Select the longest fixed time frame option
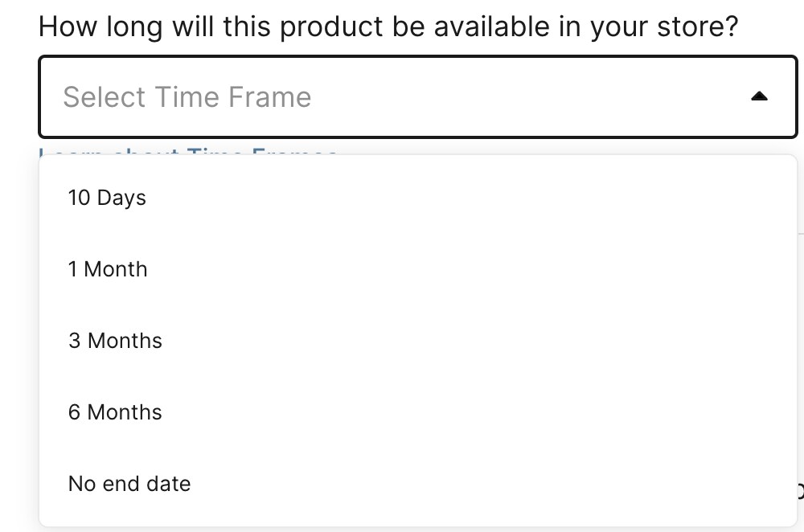Image resolution: width=804 pixels, height=532 pixels. [x=115, y=412]
